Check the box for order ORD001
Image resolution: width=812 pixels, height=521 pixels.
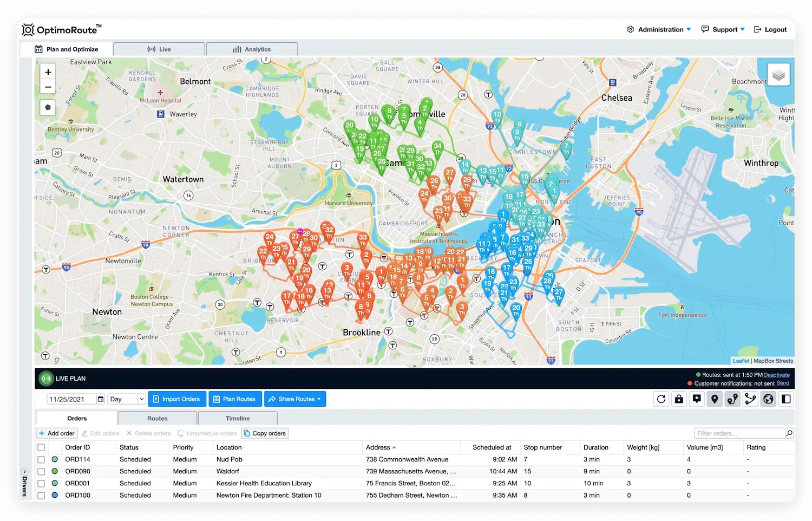point(41,483)
